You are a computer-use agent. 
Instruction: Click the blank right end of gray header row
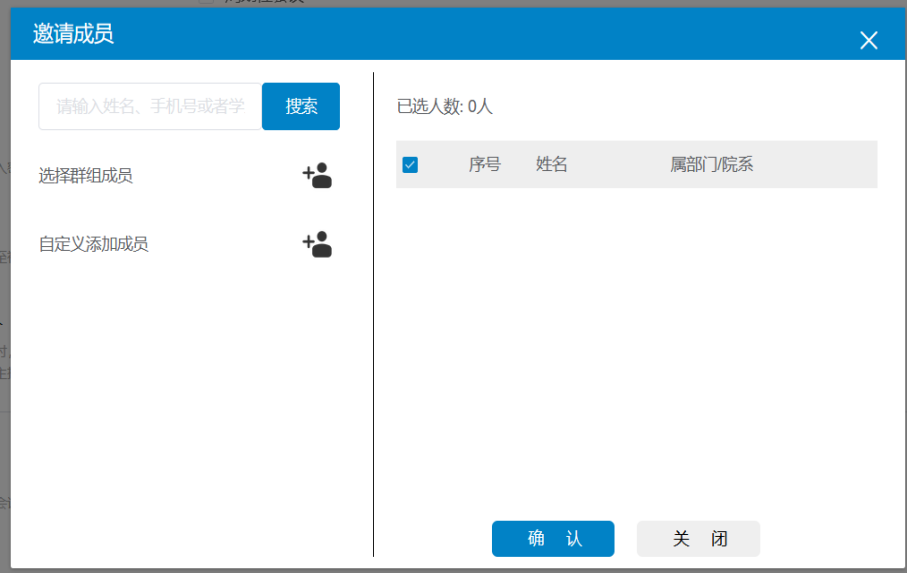coord(830,165)
